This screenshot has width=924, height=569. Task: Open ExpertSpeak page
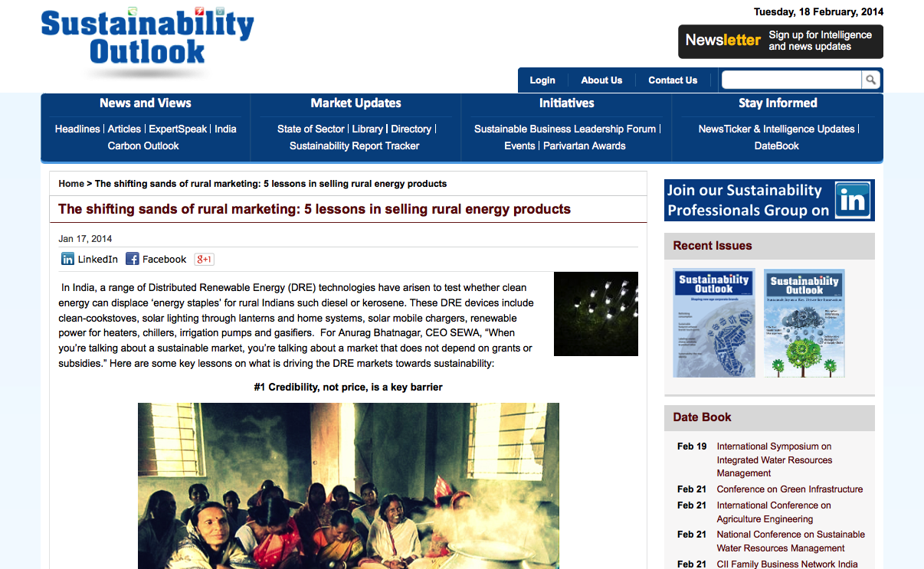(178, 129)
